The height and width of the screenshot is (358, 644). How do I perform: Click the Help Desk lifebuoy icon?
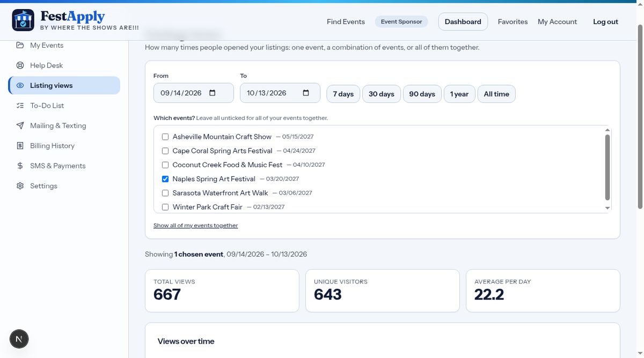20,65
